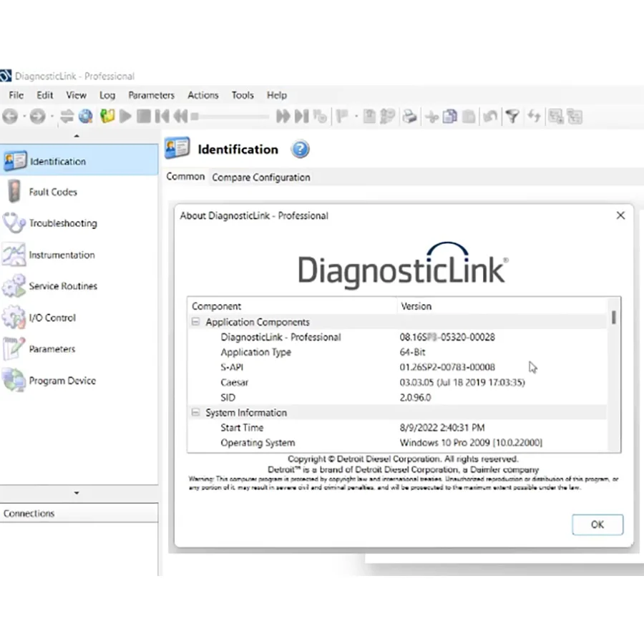The height and width of the screenshot is (644, 644).
Task: Click the toolbar icon just before the last
Action: (556, 117)
